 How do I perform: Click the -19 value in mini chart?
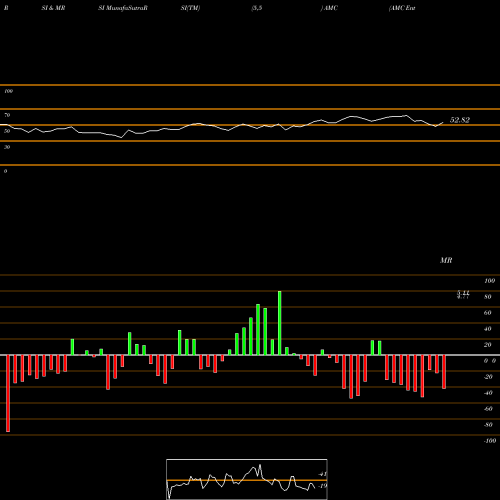coord(323,486)
